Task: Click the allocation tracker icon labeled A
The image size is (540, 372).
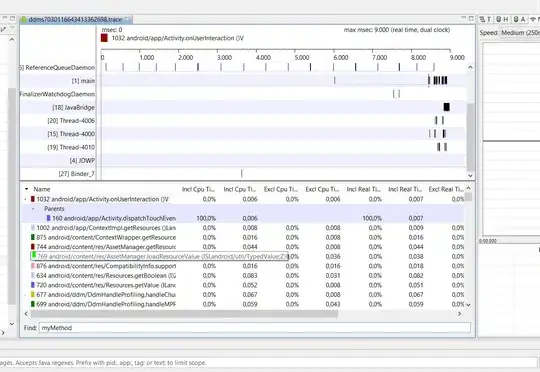Action: click(x=520, y=19)
